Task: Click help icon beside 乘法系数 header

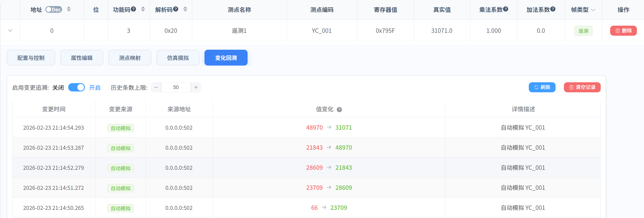Action: tap(506, 9)
